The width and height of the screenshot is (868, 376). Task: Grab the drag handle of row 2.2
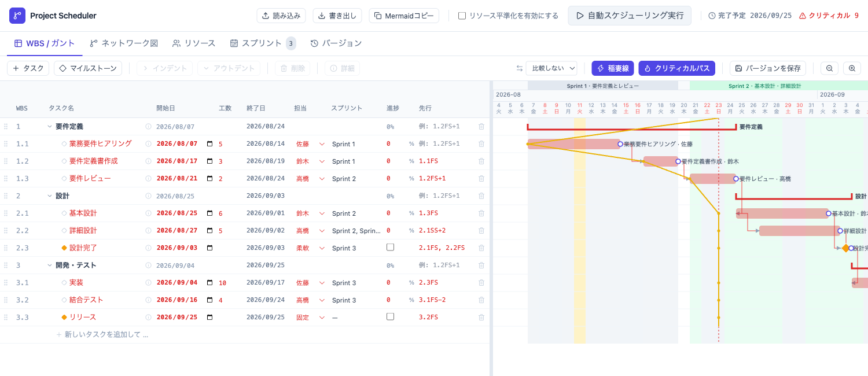tap(6, 230)
